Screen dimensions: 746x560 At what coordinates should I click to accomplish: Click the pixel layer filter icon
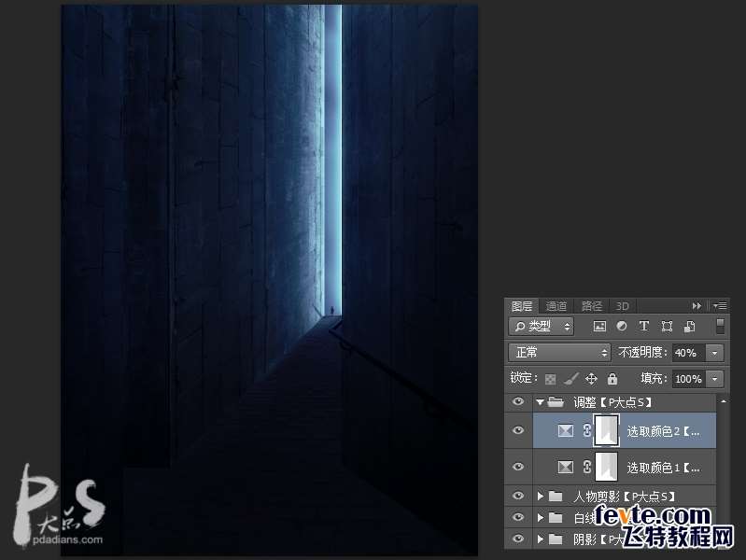(599, 327)
